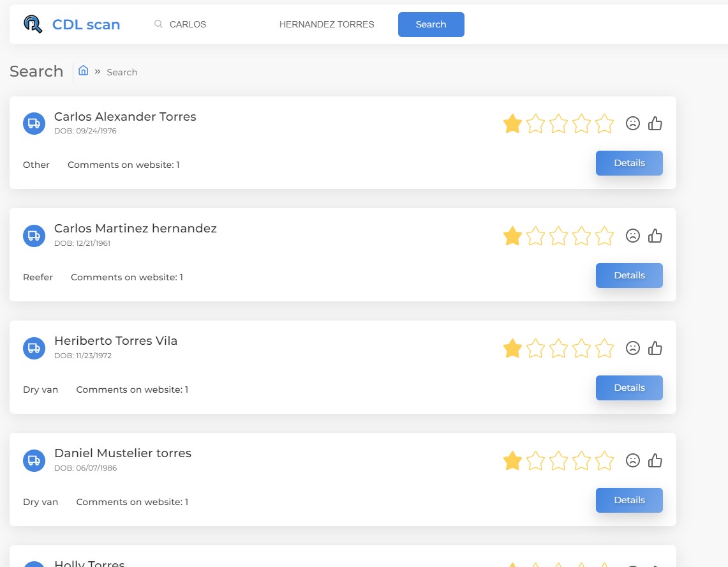Screen dimensions: 728x567
Task: Click the Search page heading
Action: 36,71
